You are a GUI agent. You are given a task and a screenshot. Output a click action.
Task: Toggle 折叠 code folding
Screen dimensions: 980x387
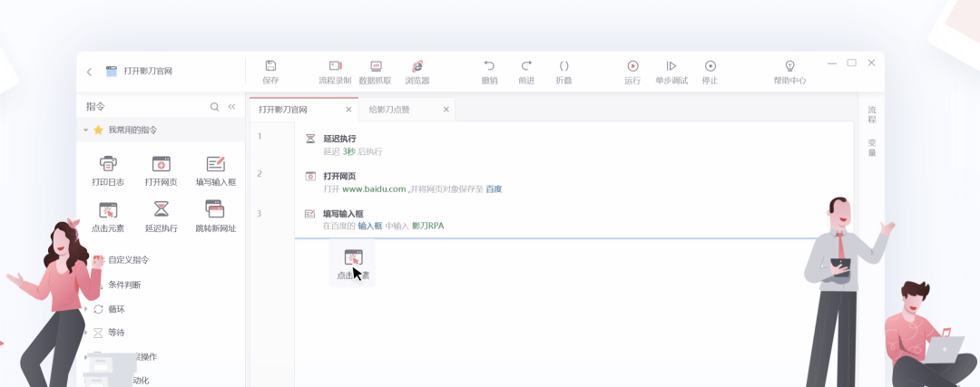(563, 65)
